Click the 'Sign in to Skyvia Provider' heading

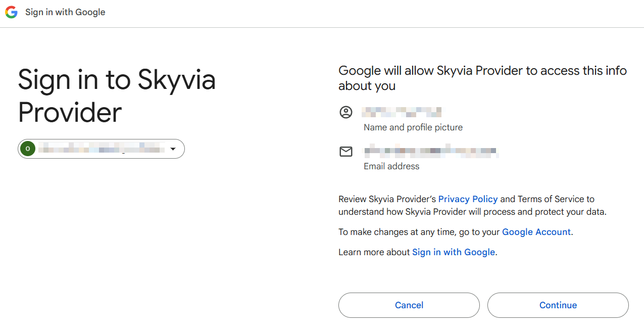117,96
